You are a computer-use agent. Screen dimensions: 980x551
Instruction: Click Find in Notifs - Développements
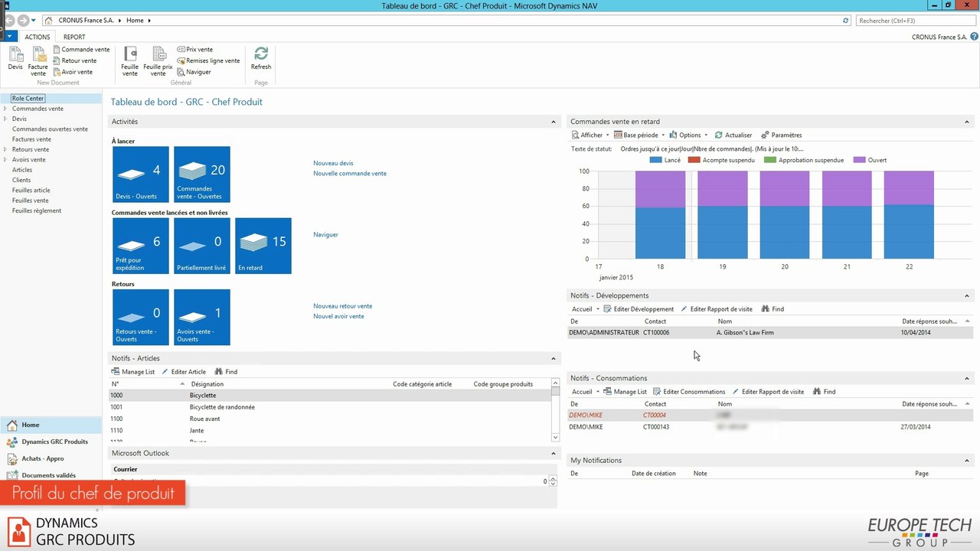[773, 309]
